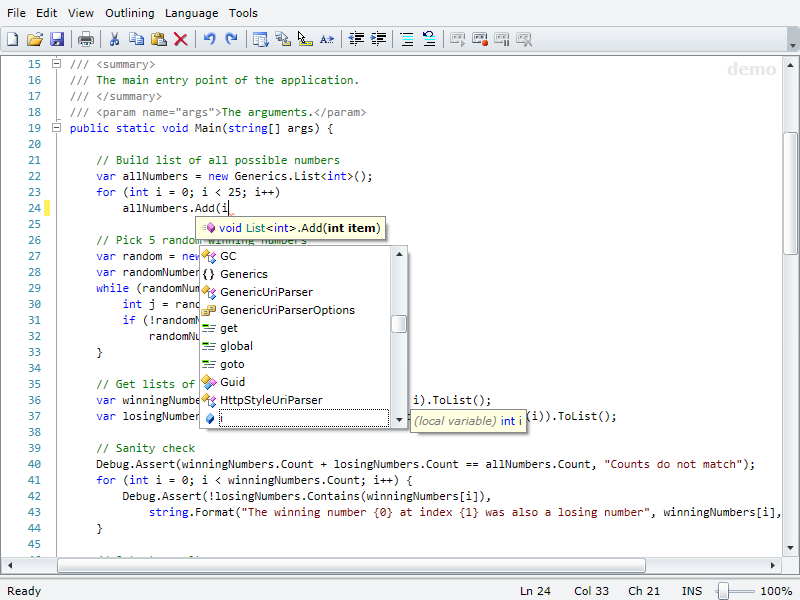Click the code snippet insert toolbar icon

(x=283, y=39)
